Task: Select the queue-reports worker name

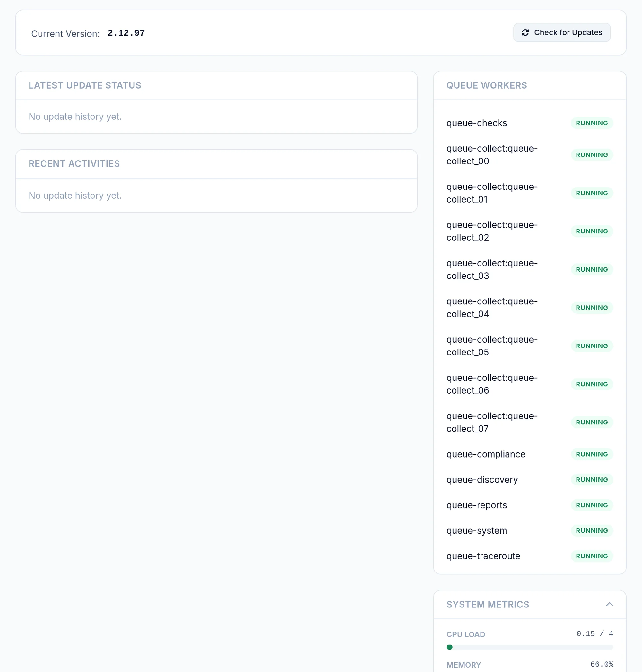Action: point(476,505)
